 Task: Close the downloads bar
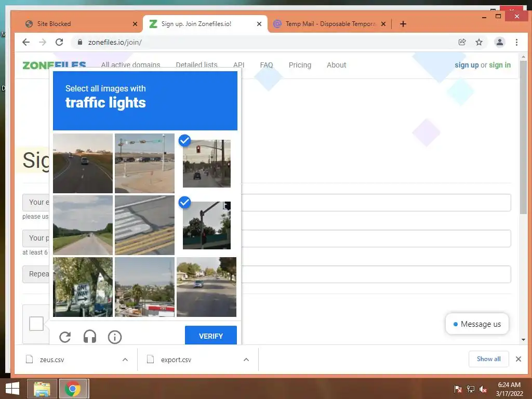click(518, 359)
